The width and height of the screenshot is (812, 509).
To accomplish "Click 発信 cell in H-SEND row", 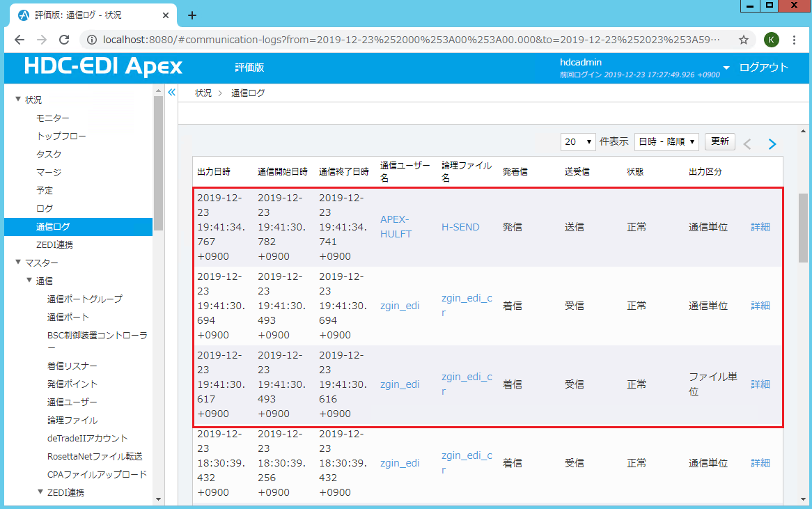I will (x=512, y=227).
